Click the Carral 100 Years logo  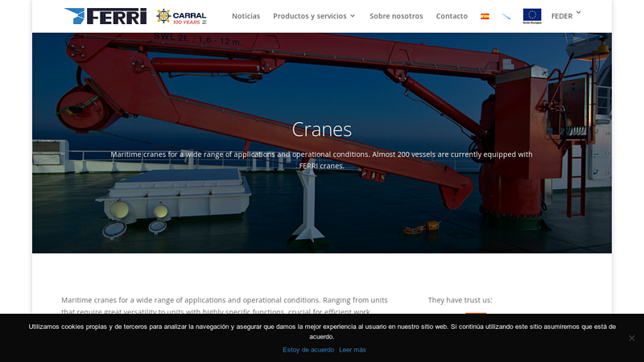[182, 16]
